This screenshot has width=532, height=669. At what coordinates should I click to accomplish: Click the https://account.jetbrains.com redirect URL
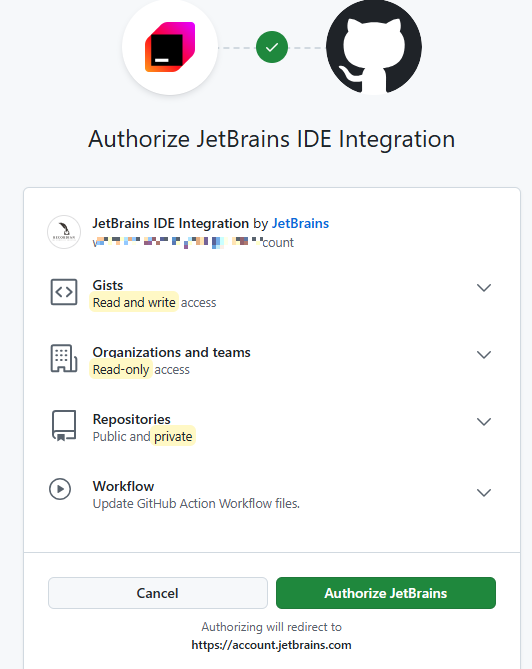271,645
